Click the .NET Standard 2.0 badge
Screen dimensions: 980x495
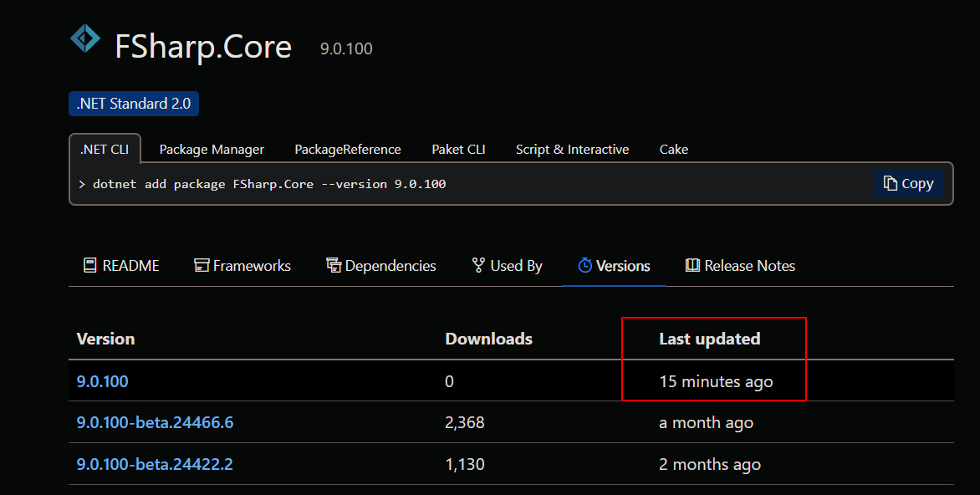click(134, 104)
